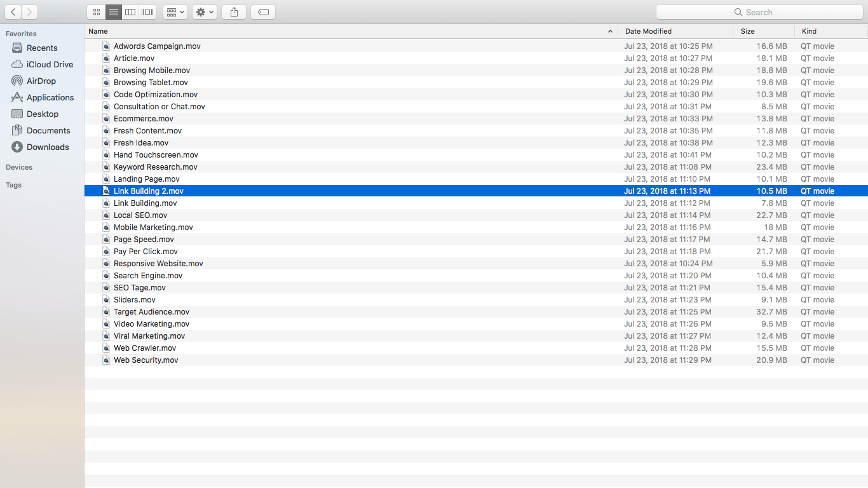Click the Sliders.mov file name

[135, 300]
